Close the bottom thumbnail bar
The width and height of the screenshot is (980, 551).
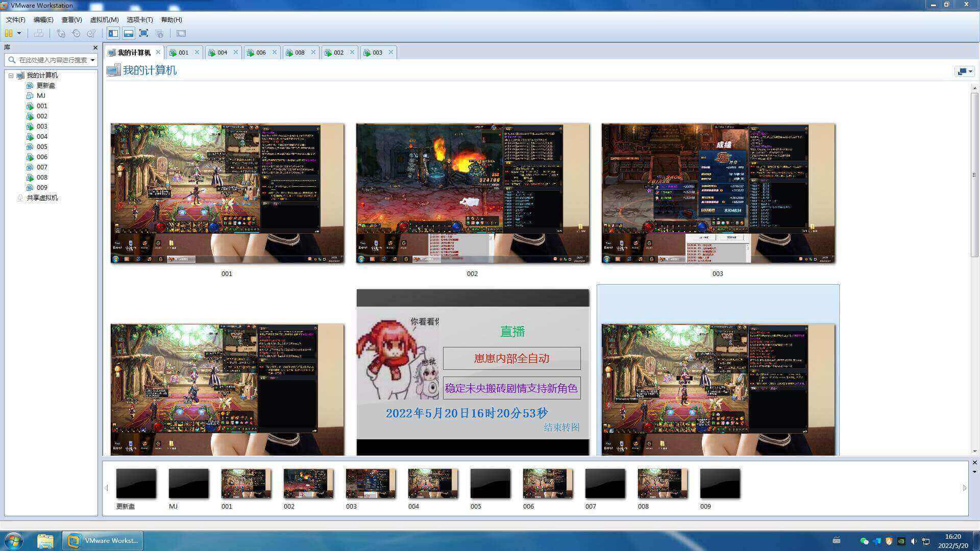974,462
